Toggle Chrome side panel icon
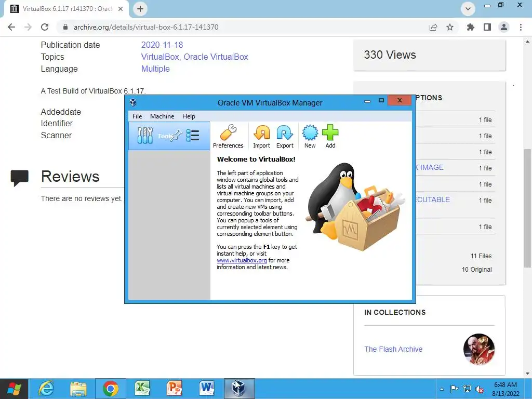 pos(487,27)
